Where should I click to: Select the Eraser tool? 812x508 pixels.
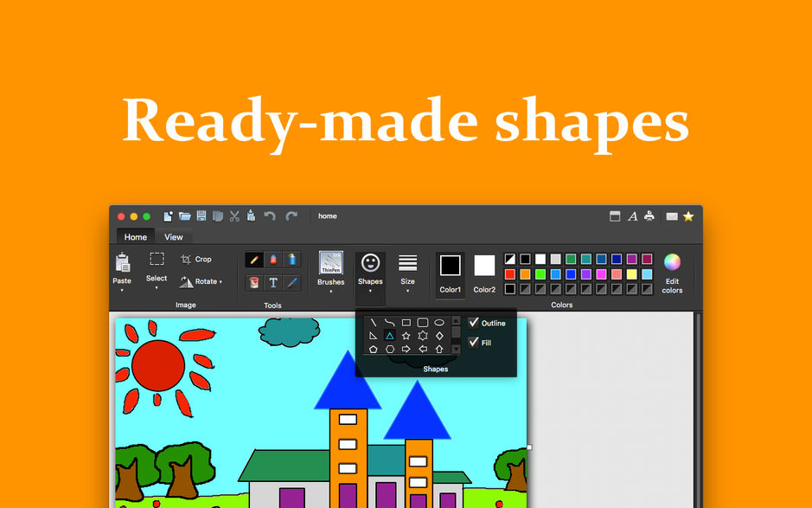tap(272, 258)
